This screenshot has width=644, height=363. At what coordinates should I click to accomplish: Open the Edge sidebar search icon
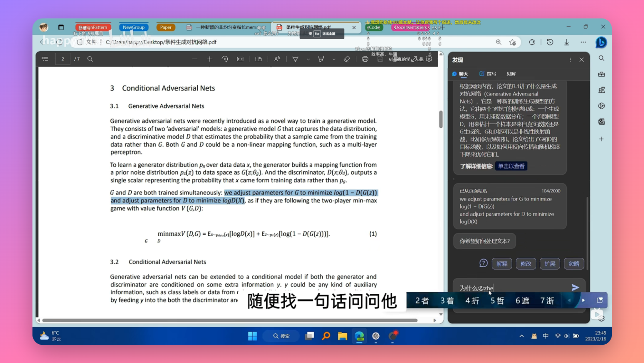click(x=601, y=58)
